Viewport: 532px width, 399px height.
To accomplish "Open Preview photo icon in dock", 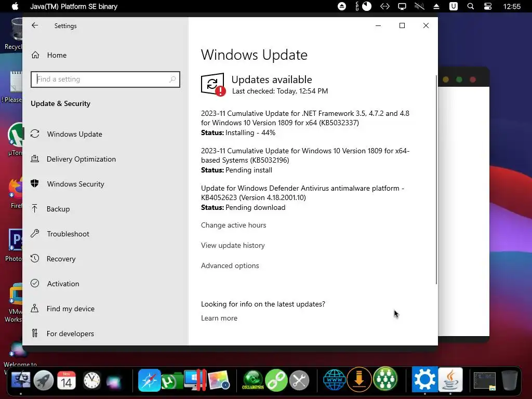I will coord(219,380).
